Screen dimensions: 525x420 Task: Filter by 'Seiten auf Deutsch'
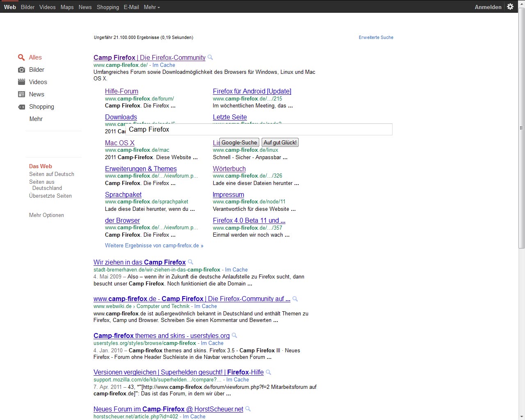pyautogui.click(x=52, y=174)
